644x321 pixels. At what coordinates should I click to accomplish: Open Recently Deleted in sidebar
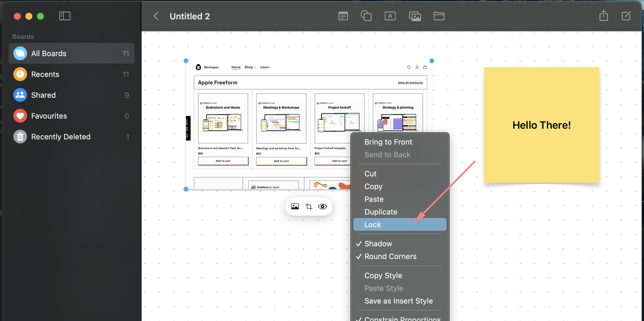point(71,137)
